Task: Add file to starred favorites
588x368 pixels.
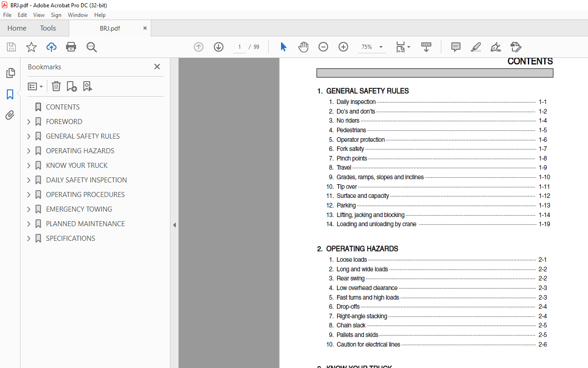Action: (x=31, y=47)
